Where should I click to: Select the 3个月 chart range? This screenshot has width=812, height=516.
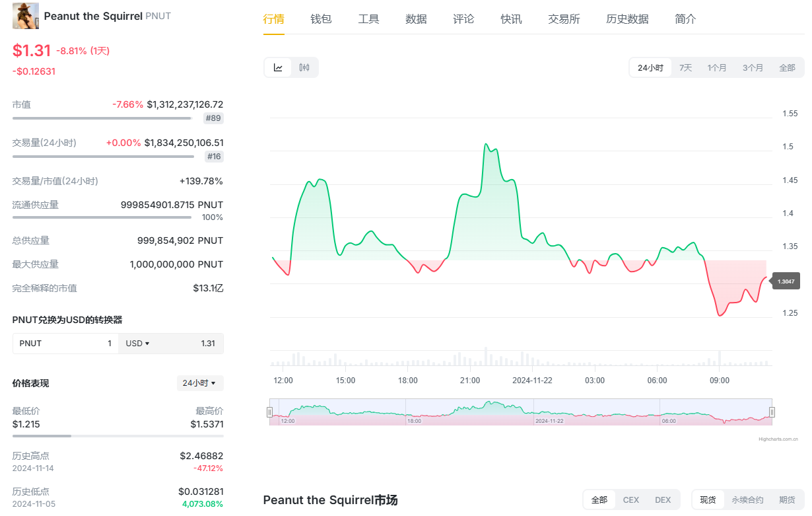tap(753, 67)
